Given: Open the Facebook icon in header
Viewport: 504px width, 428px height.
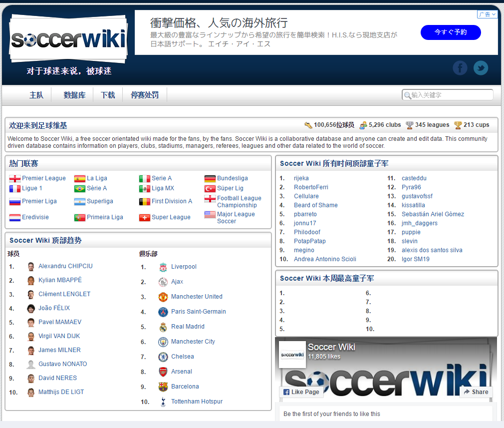Looking at the screenshot, I should coord(460,68).
